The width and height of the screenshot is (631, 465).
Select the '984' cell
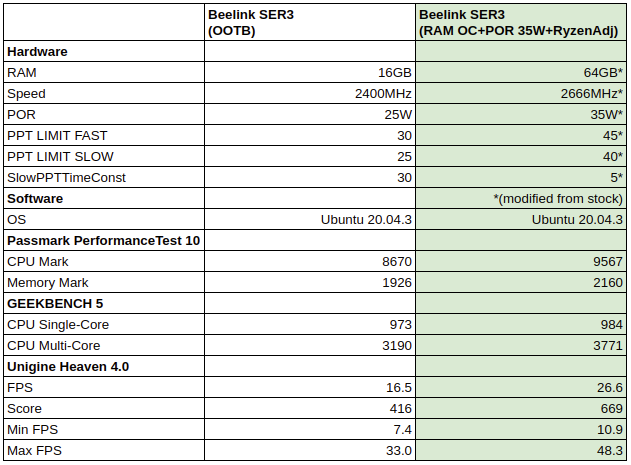tap(521, 324)
